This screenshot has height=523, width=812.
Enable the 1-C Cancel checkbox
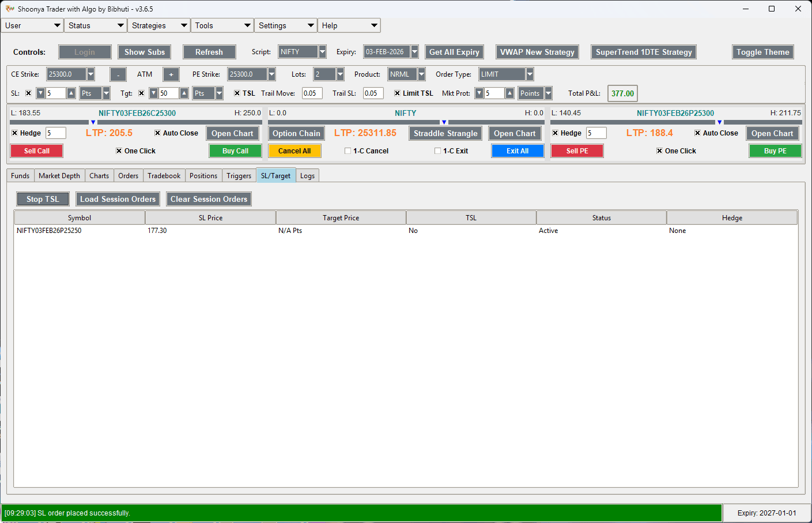[347, 150]
